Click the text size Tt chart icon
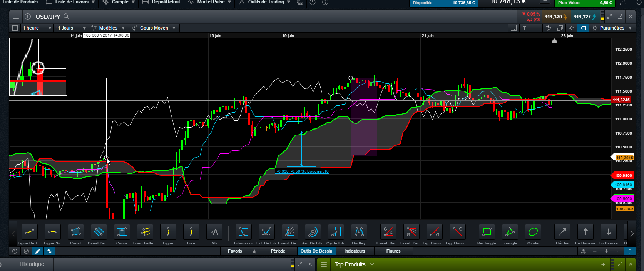644x271 pixels. (x=525, y=28)
